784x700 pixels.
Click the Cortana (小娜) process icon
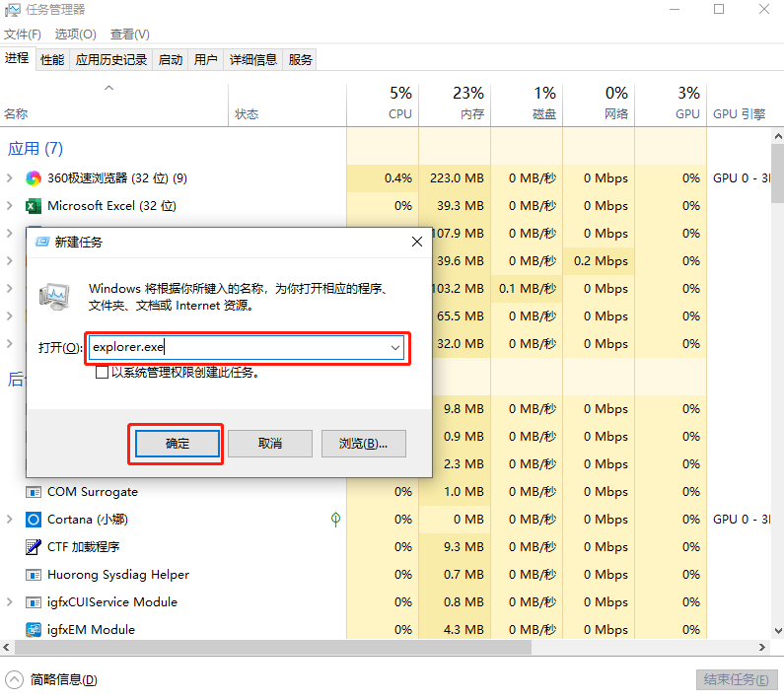33,520
